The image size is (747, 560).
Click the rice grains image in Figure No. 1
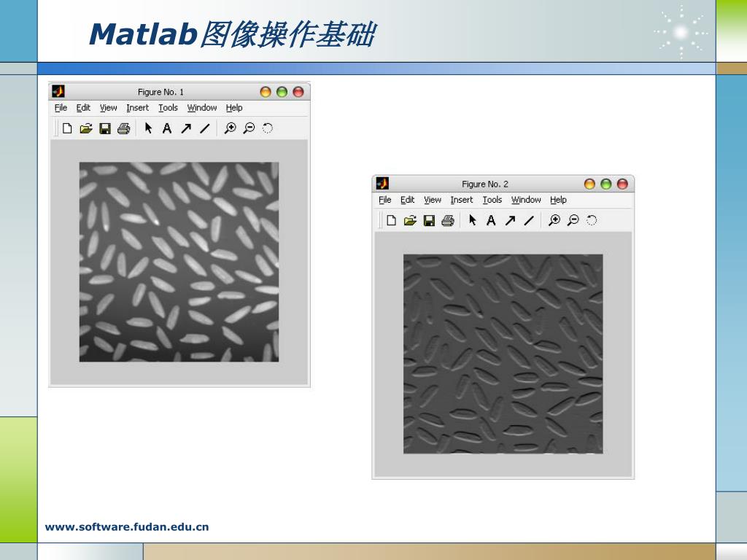coord(179,262)
